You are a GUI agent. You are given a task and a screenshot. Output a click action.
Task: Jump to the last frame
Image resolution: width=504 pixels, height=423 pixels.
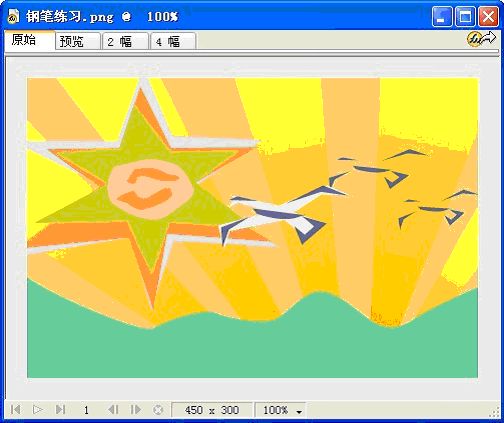click(60, 410)
